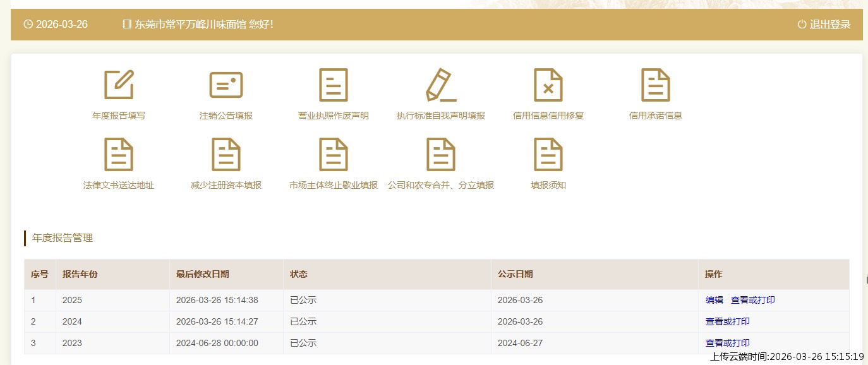
Task: Open 查看或打印 for the 2025 report
Action: (x=752, y=300)
